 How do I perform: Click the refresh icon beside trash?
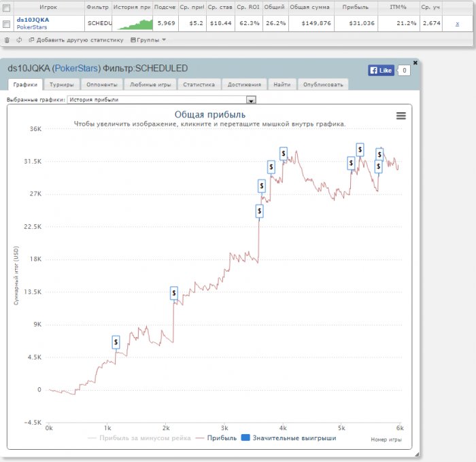pos(19,40)
